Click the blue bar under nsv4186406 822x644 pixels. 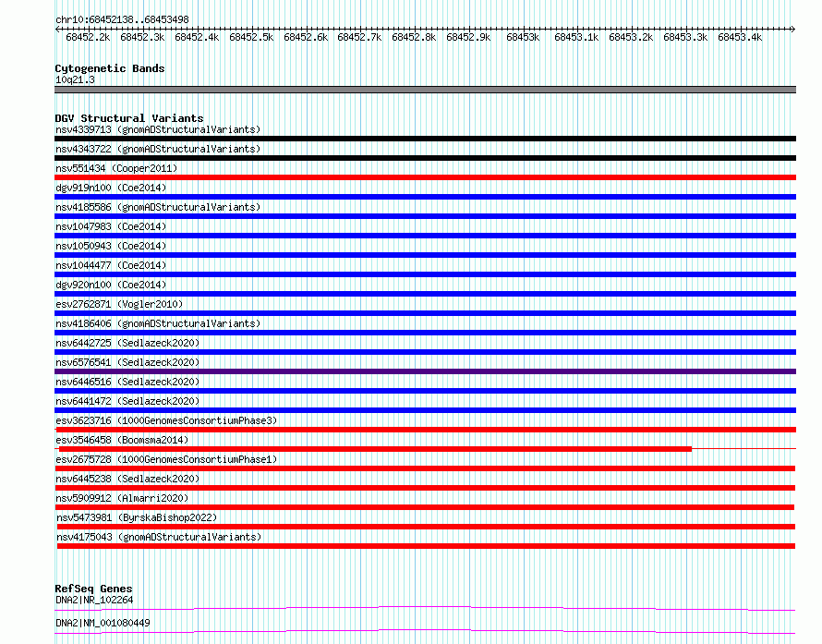425,333
